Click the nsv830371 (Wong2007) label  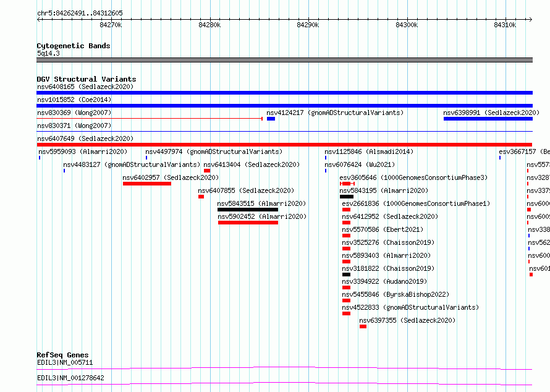pos(74,126)
